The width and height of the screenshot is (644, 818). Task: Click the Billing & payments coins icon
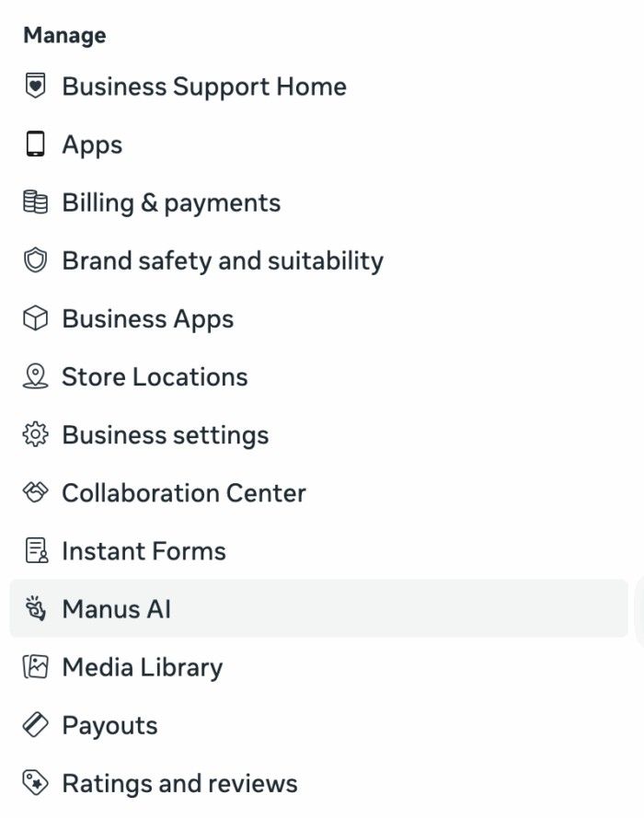(x=33, y=202)
